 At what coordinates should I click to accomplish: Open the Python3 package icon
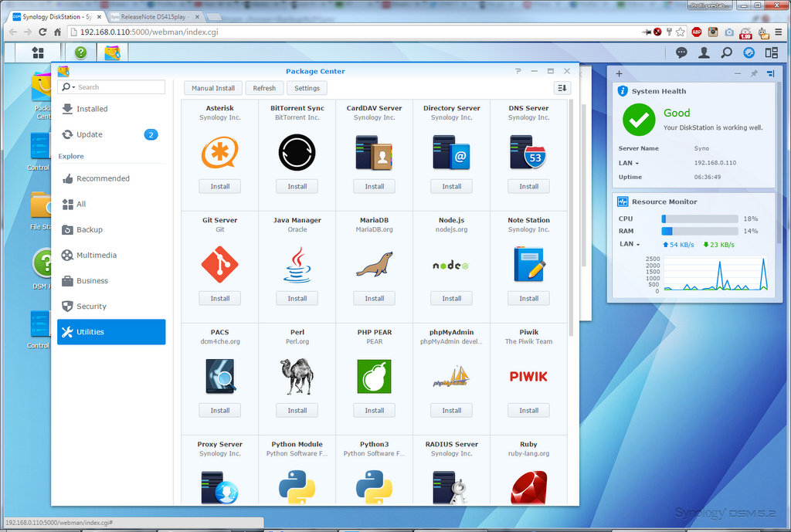point(375,488)
